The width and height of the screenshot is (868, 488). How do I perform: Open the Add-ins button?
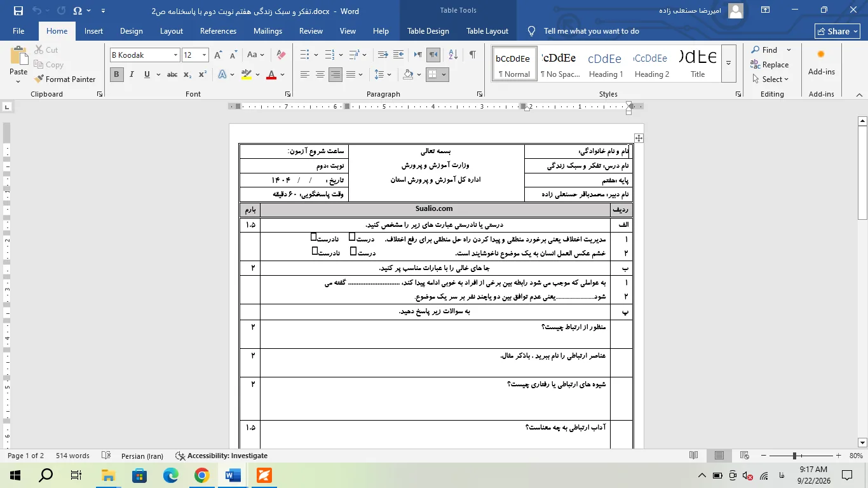[821, 63]
